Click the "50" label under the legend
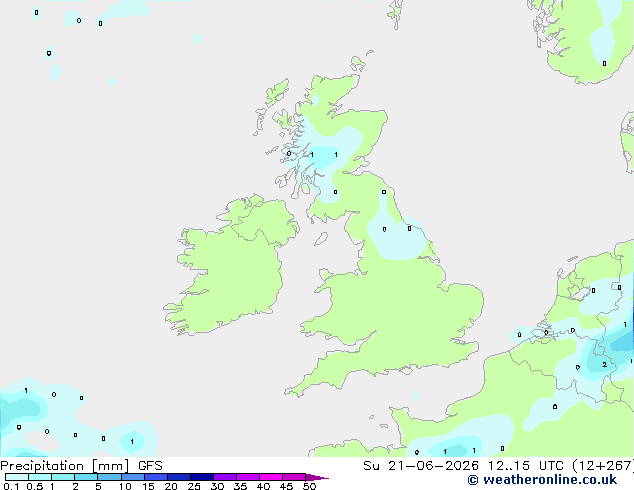 309,486
